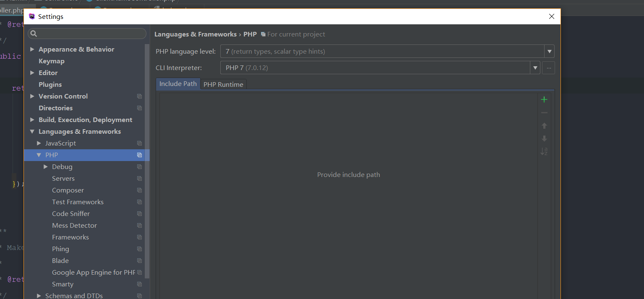
Task: Click project-level icon next to Mess Detector
Action: (x=140, y=226)
